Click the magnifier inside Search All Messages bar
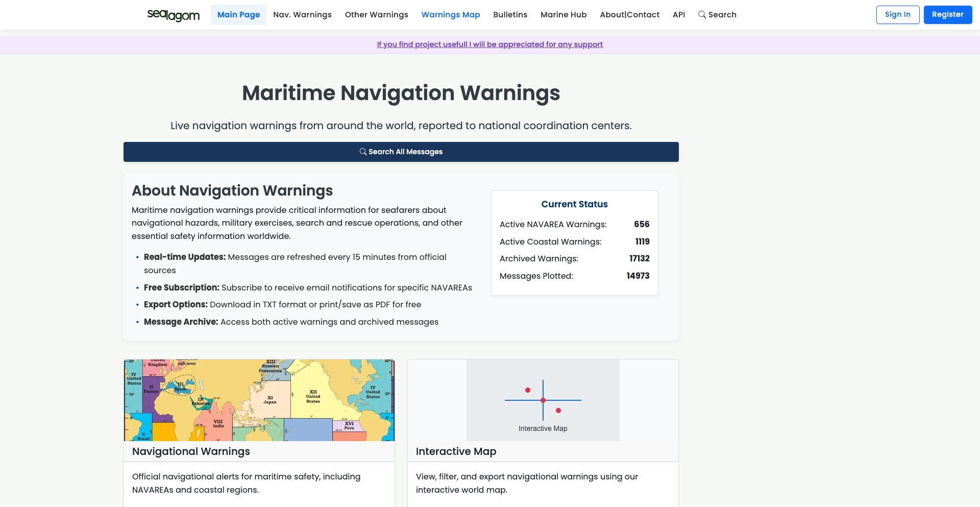This screenshot has height=507, width=980. point(363,152)
